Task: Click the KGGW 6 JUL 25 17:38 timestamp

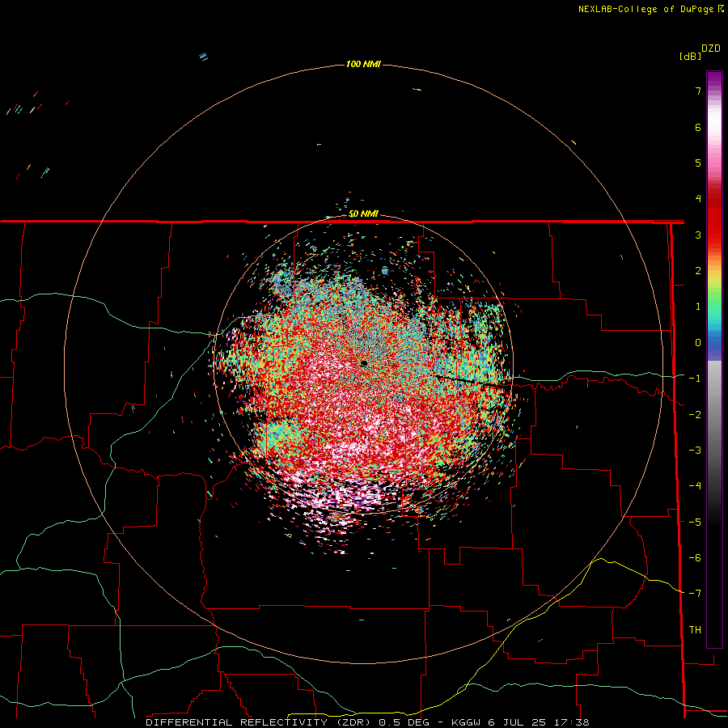Action: 520,722
